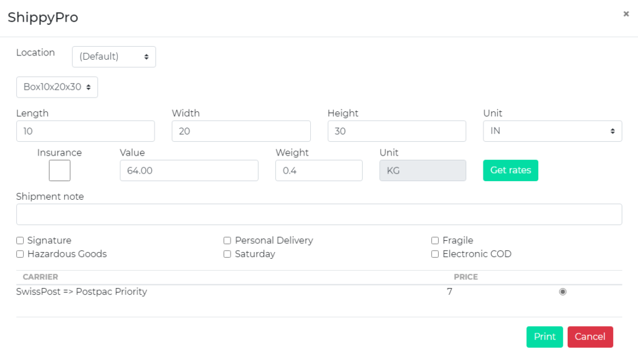Mark the shipment as Fragile

point(434,240)
